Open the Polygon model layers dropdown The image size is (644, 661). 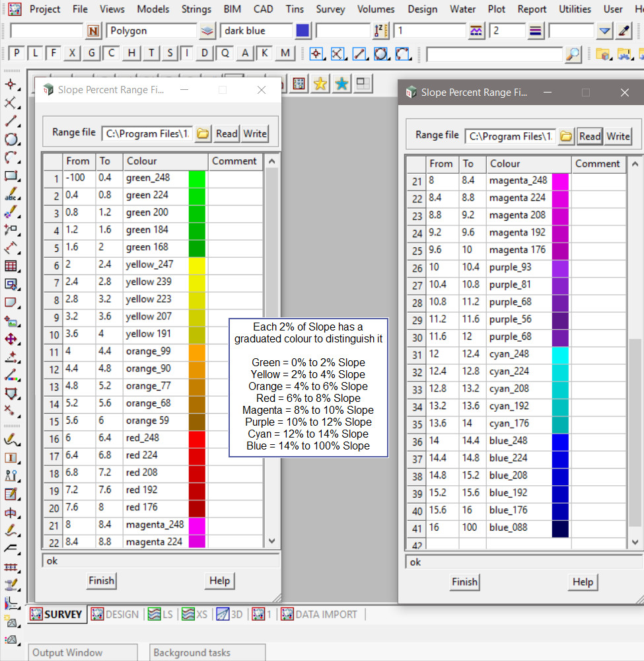click(x=207, y=30)
